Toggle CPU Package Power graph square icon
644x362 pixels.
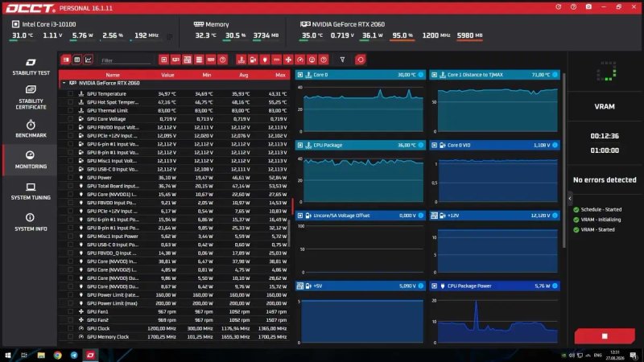tap(434, 286)
